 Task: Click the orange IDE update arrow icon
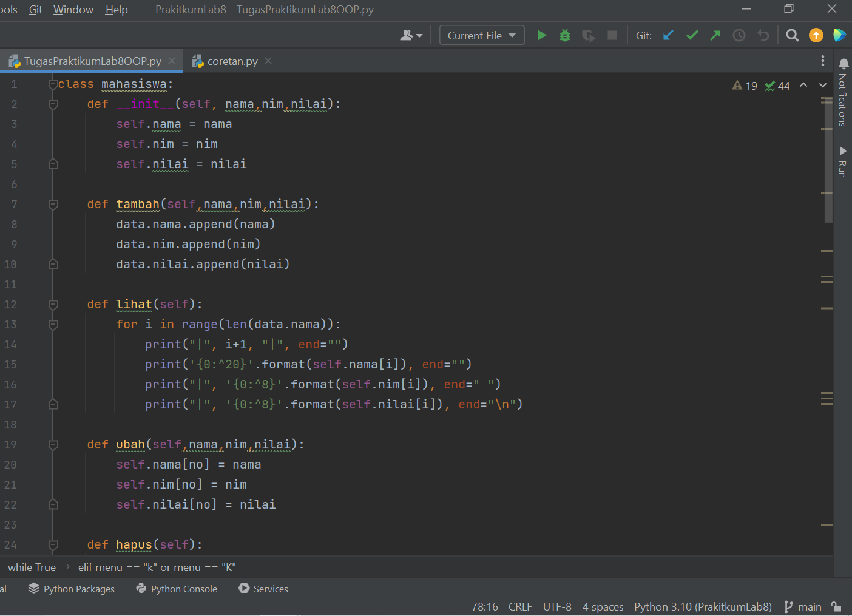coord(816,35)
